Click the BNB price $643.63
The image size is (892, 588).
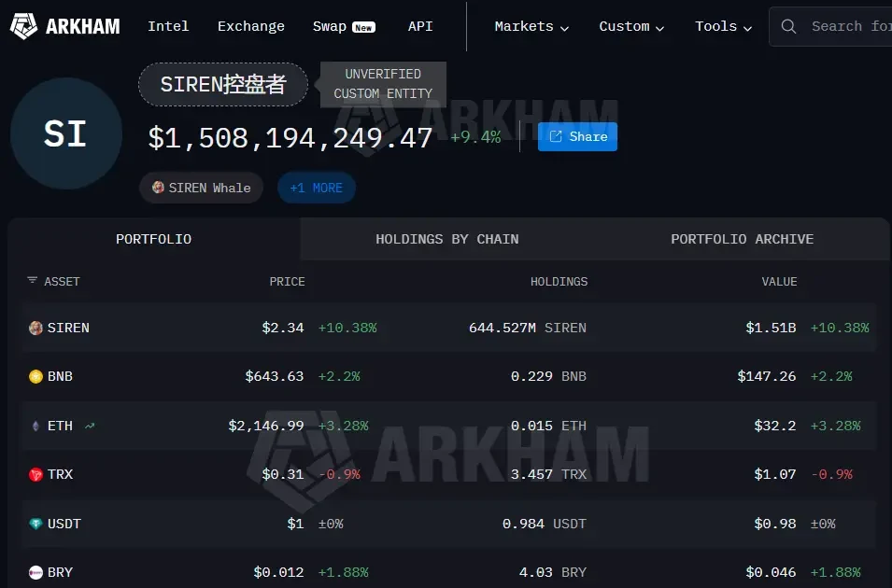click(x=275, y=376)
